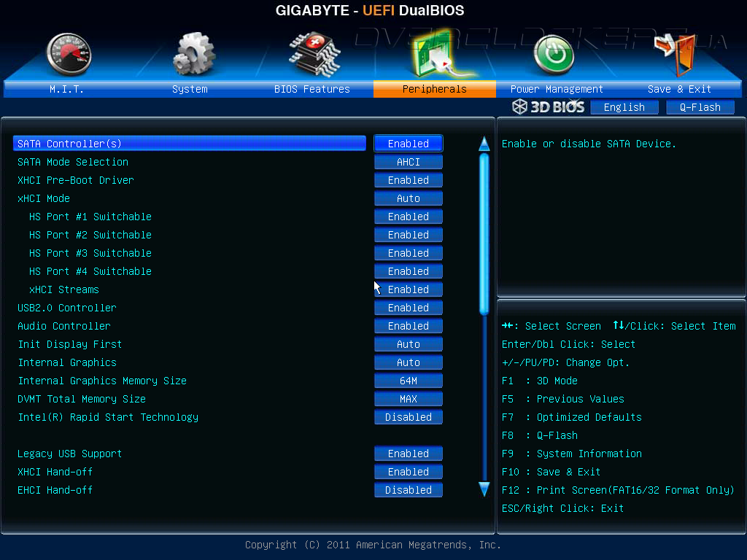Select the Internal Graphics Memory Size label
The width and height of the screenshot is (747, 560).
[102, 381]
